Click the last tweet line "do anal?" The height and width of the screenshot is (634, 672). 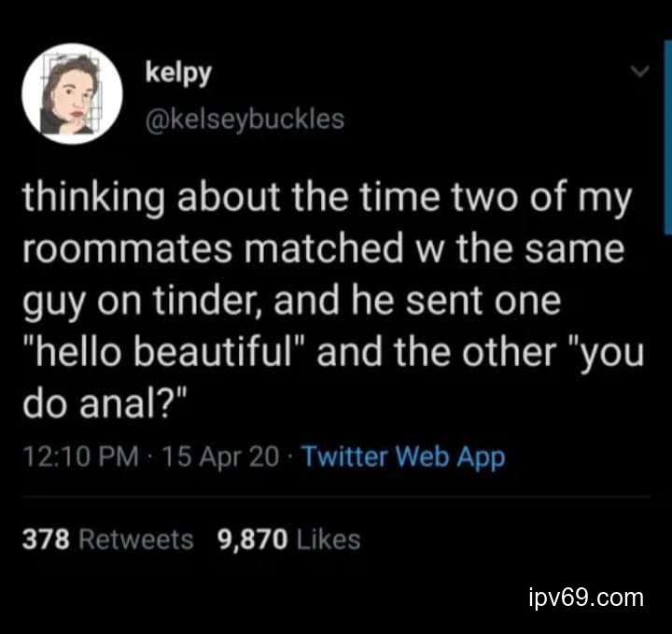tap(104, 408)
